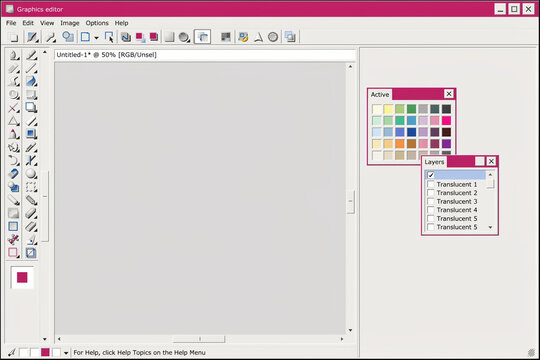The image size is (540, 360).
Task: Open the File menu
Action: [x=11, y=23]
